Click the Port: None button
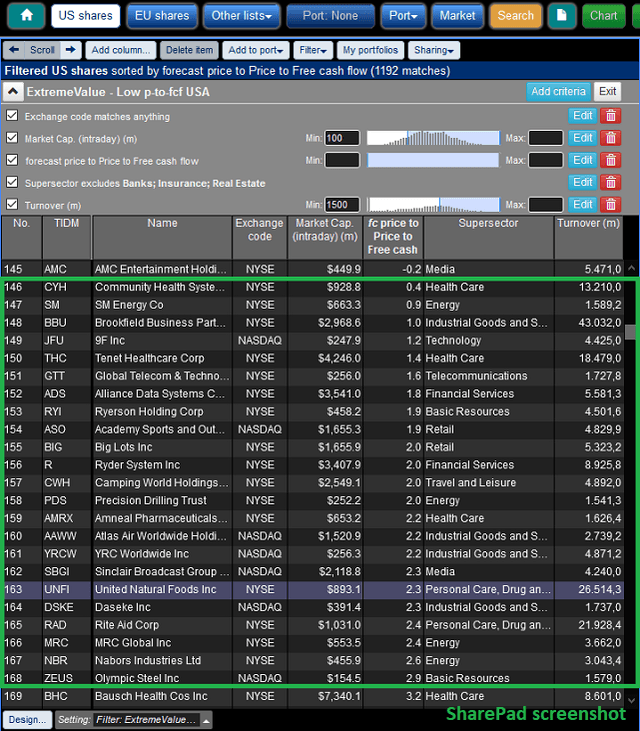640x731 pixels. 330,15
